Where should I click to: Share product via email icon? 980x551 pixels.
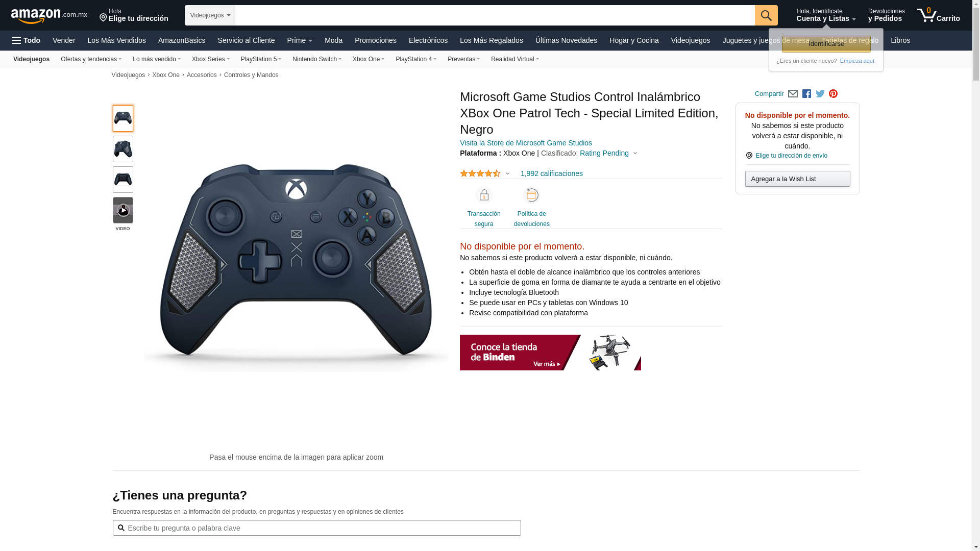click(x=793, y=94)
